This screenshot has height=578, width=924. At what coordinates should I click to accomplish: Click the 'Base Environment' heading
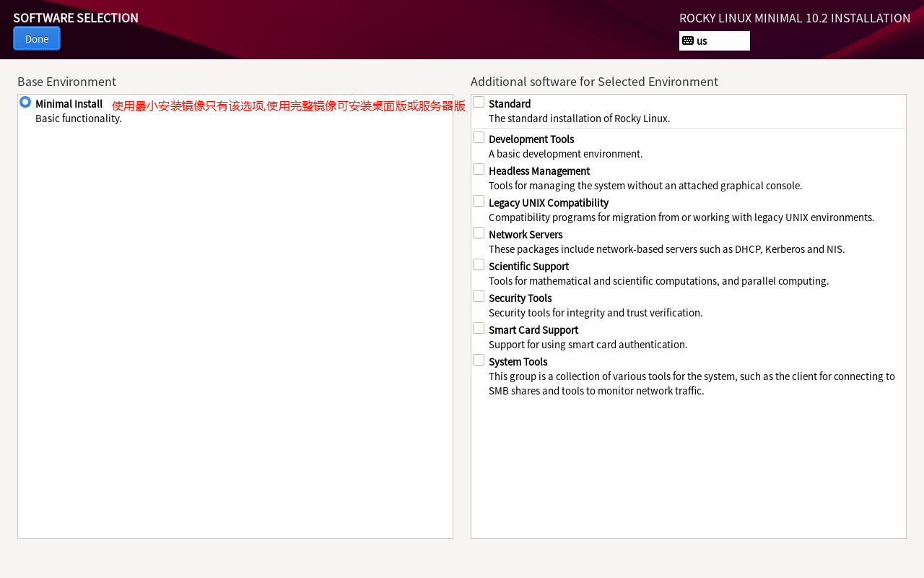(66, 82)
